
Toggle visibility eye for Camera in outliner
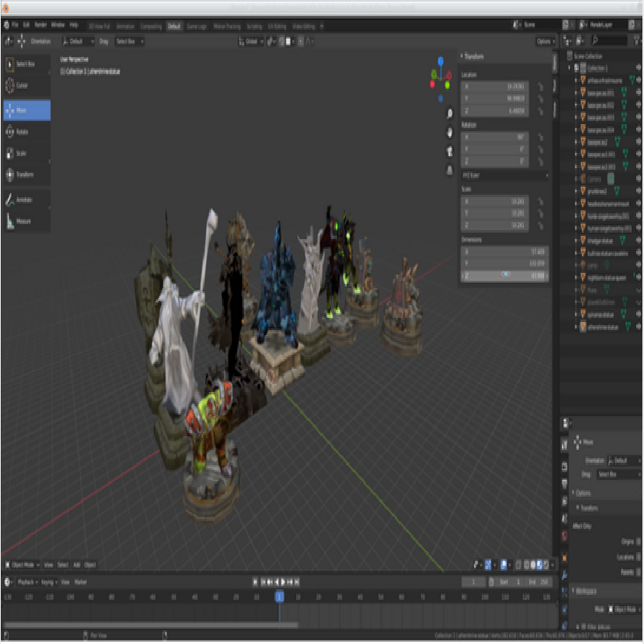638,179
